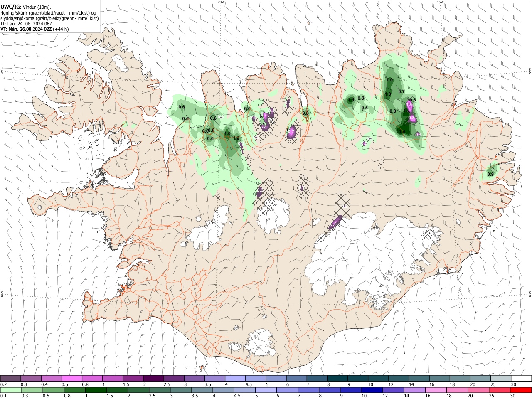The image size is (532, 399).
Task: Select the lower legend swatch between 4 and 4.5
Action: tap(224, 390)
